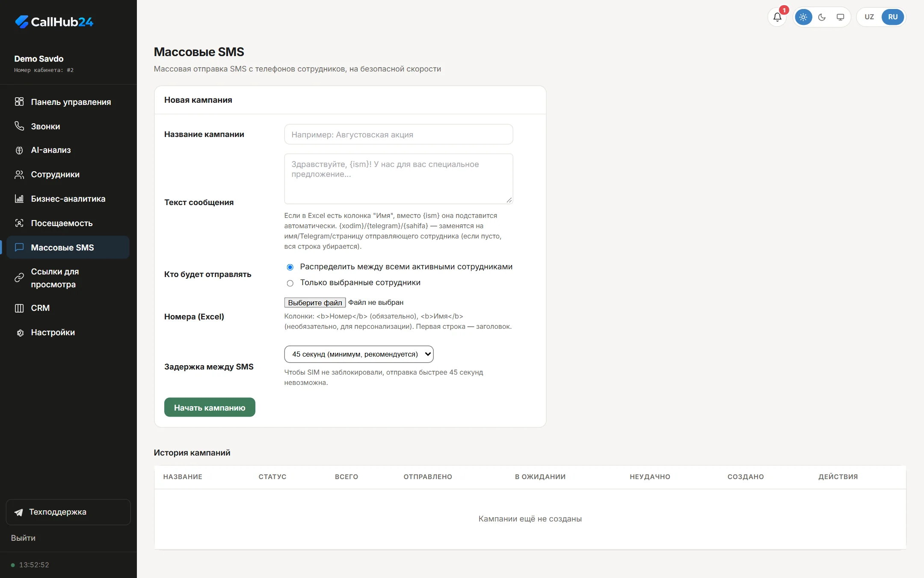Focus the Название кампании input field

click(x=398, y=134)
